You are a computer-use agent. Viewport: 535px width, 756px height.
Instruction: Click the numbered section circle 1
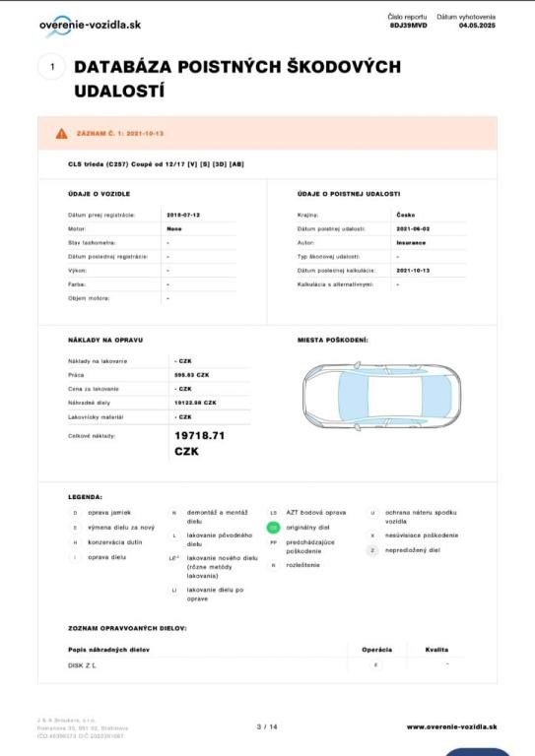click(x=52, y=67)
